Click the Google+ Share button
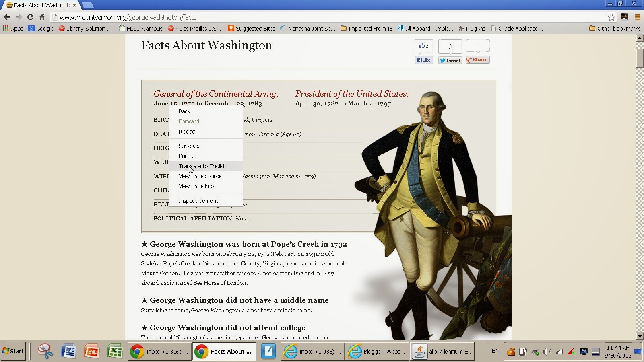 coord(478,60)
